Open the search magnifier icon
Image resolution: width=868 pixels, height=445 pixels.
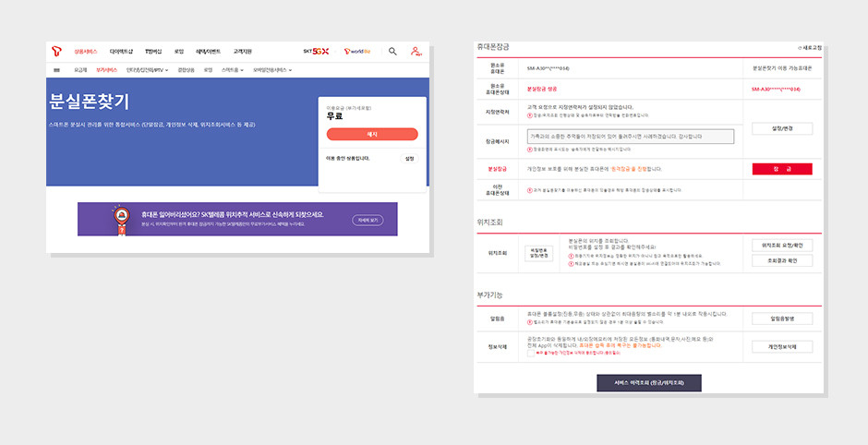pos(392,52)
